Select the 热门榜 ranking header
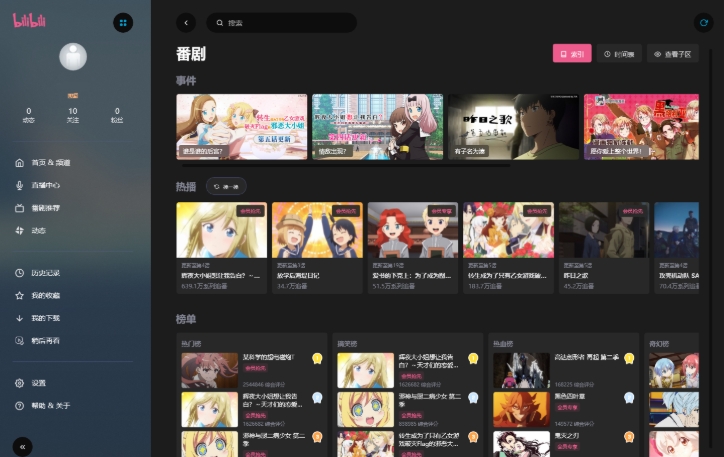Image resolution: width=724 pixels, height=457 pixels. (x=191, y=343)
